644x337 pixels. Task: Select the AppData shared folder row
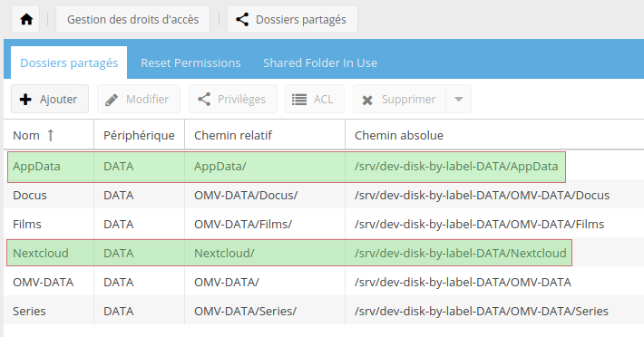324,167
